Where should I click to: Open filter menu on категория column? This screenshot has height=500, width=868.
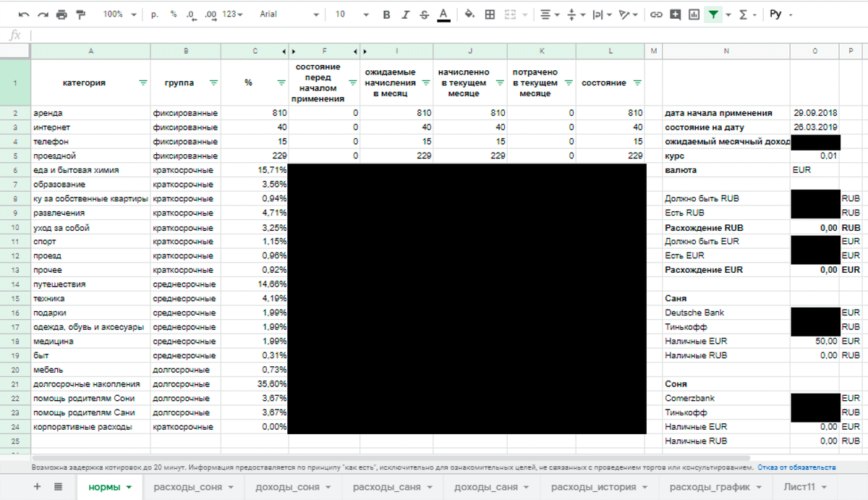tap(142, 83)
